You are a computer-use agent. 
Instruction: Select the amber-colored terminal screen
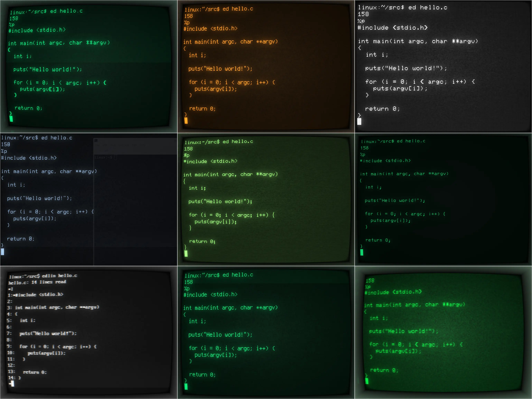266,66
